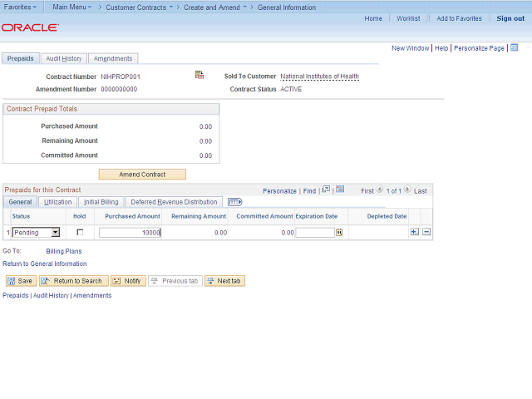Click the Amend Contract button
The image size is (532, 399).
click(x=142, y=175)
